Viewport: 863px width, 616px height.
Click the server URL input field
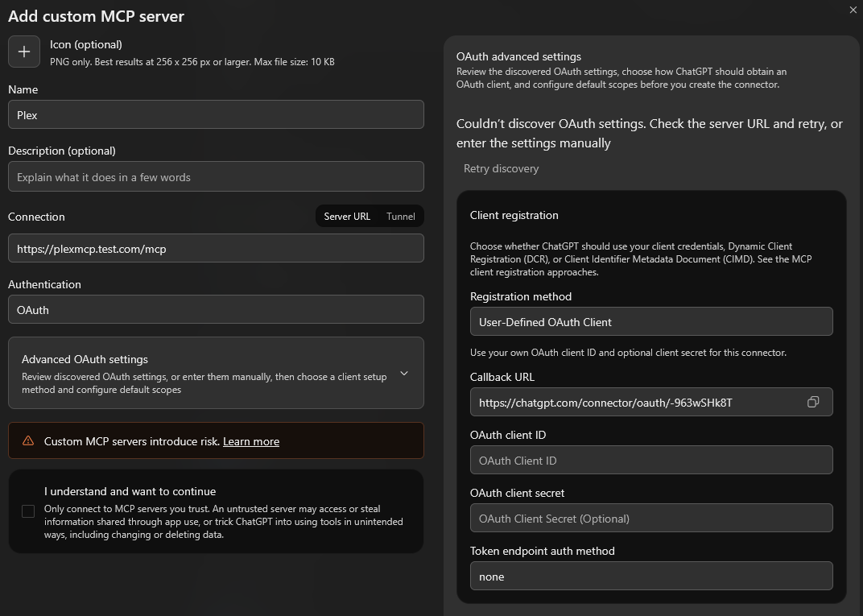pyautogui.click(x=216, y=248)
